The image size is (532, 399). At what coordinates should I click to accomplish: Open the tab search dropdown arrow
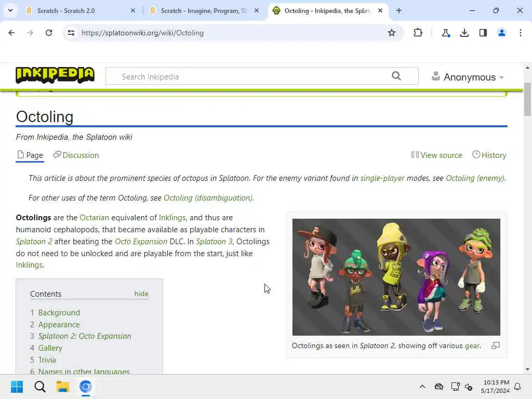point(10,10)
